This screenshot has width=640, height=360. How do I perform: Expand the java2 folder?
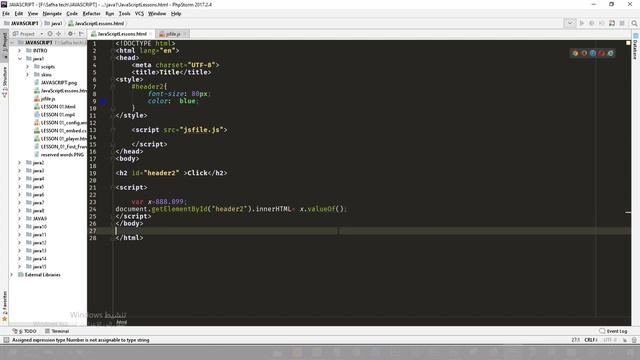[x=19, y=163]
